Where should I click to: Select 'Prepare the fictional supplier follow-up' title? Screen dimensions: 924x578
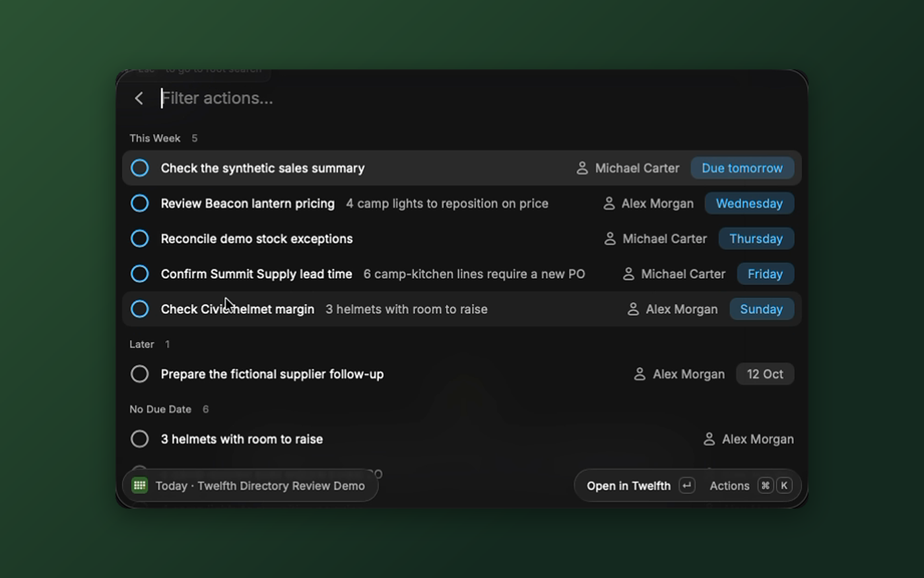[x=272, y=374]
